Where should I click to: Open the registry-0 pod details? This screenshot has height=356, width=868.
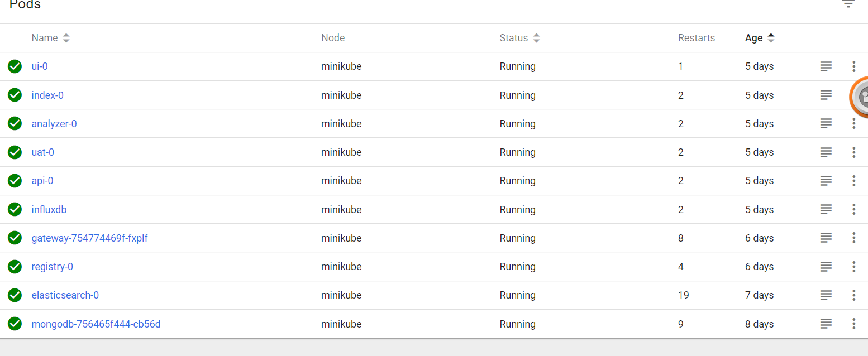[52, 267]
